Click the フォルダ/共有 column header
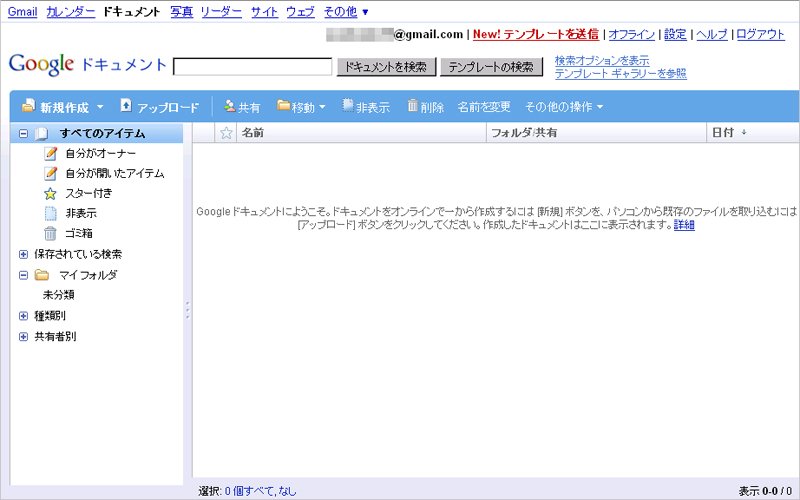 (596, 133)
